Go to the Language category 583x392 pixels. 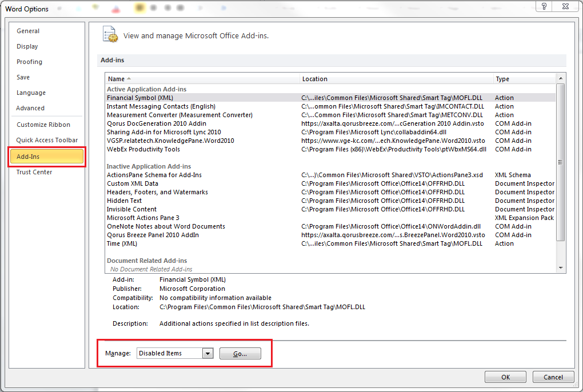tap(31, 93)
